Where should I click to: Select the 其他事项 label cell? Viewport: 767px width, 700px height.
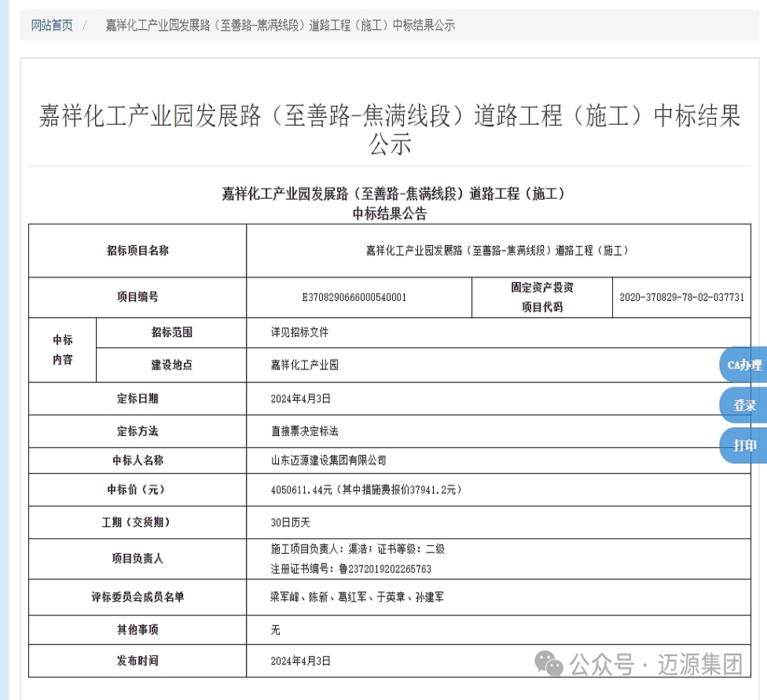(138, 629)
